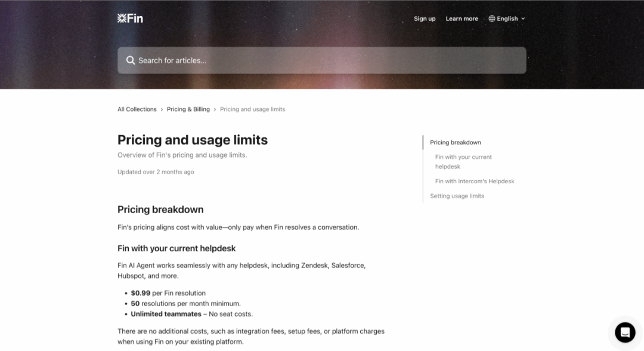Screen dimensions: 644x351
Task: Open the chat messenger launcher
Action: click(x=625, y=332)
